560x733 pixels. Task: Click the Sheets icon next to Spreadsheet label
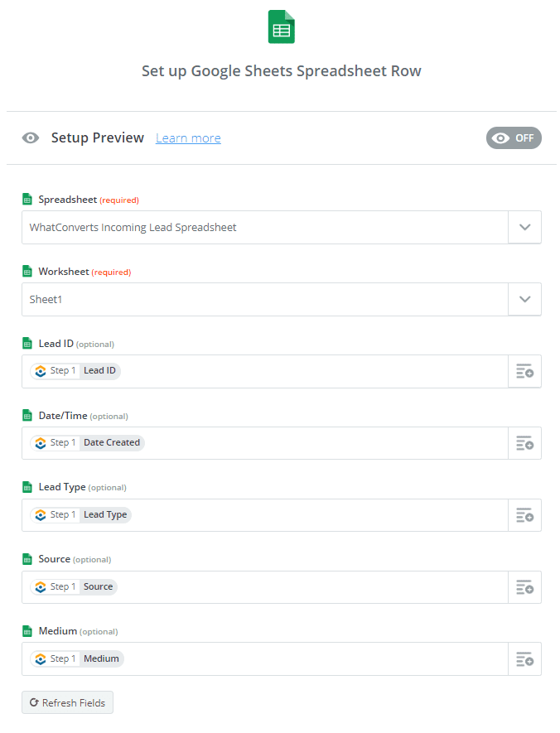[27, 200]
